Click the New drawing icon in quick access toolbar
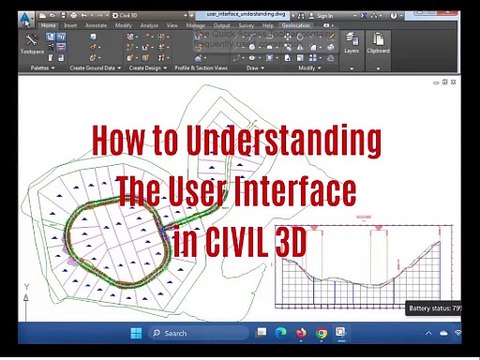 pos(42,15)
